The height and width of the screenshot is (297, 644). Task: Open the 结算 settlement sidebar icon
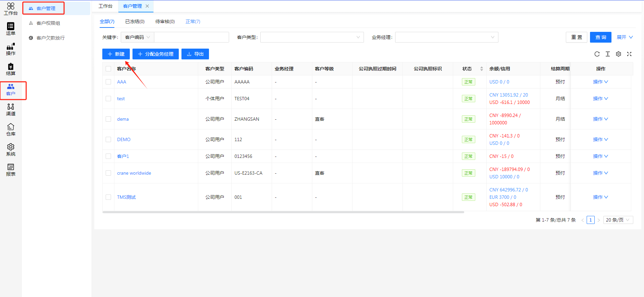(11, 69)
